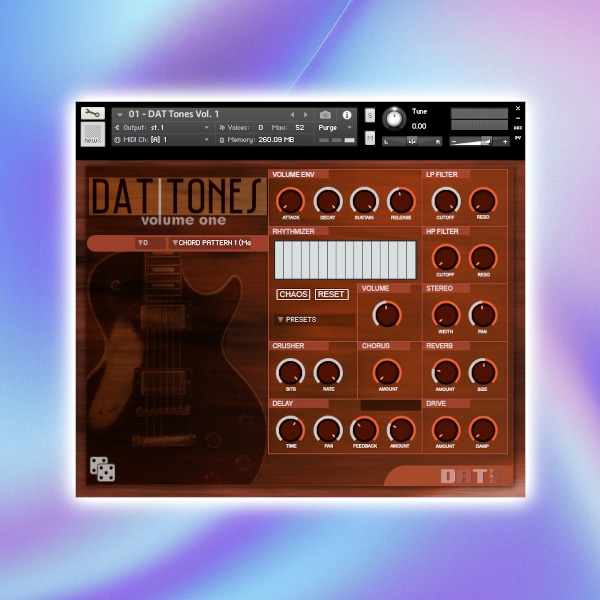
Task: Click the Tune knob
Action: click(x=394, y=119)
